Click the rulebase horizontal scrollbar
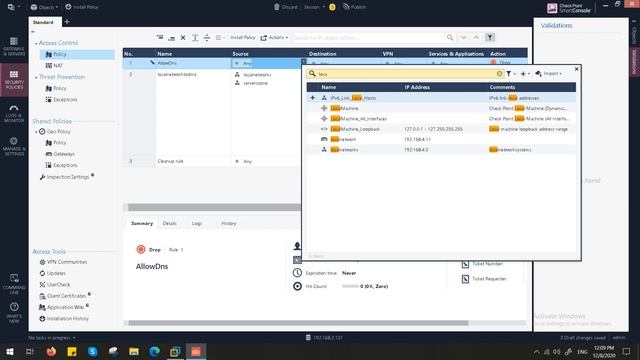This screenshot has height=360, width=640. [214, 207]
